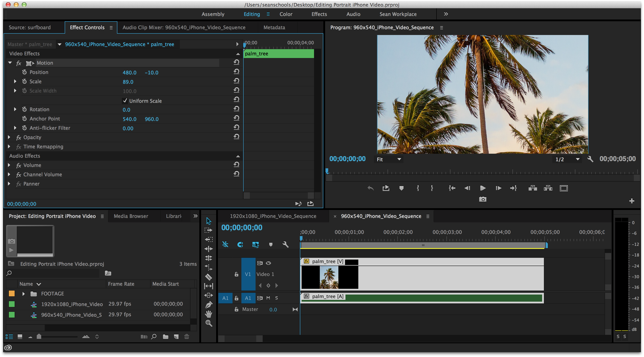
Task: Open the Fit zoom level dropdown
Action: [388, 159]
